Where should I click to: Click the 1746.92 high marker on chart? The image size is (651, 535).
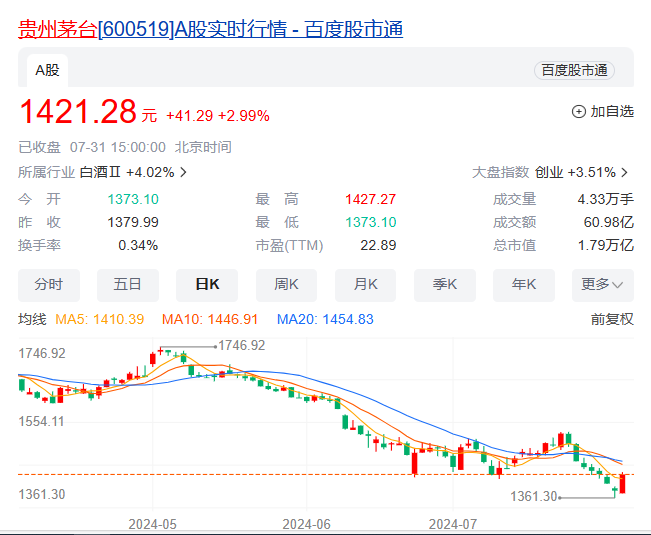(242, 345)
